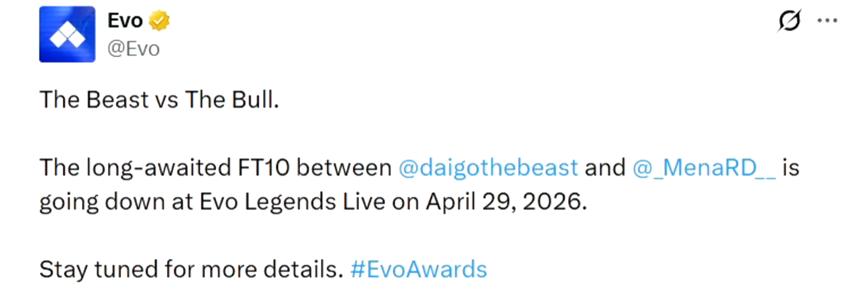This screenshot has height=297, width=868.
Task: Click the word "between" before the mentions
Action: point(344,168)
